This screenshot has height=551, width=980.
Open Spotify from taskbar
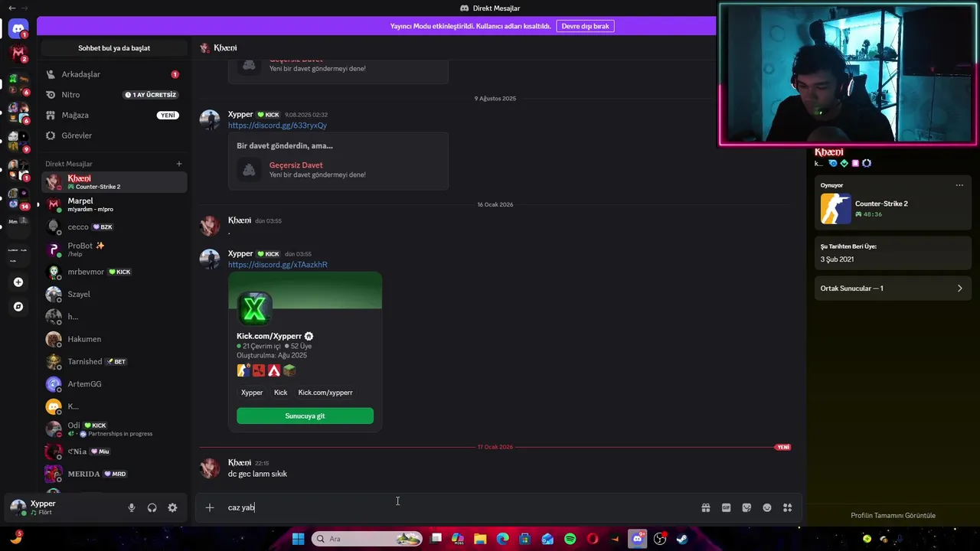[x=570, y=539]
